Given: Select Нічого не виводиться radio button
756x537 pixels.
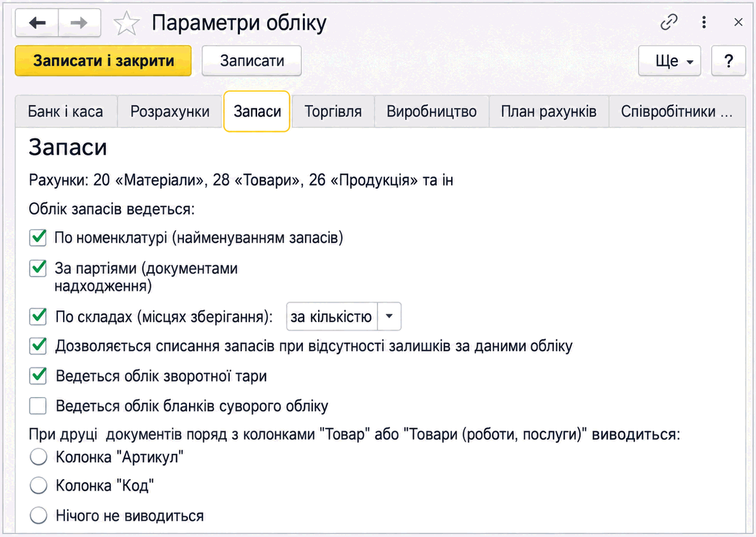Looking at the screenshot, I should pos(39,515).
